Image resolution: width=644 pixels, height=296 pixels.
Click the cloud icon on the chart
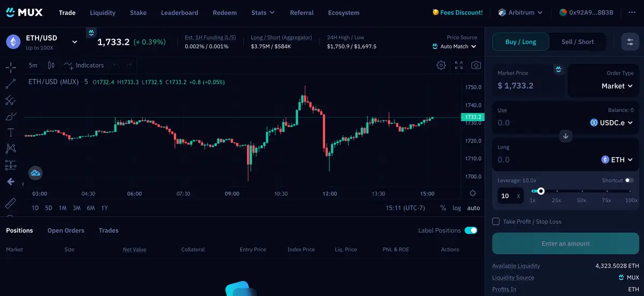(35, 173)
